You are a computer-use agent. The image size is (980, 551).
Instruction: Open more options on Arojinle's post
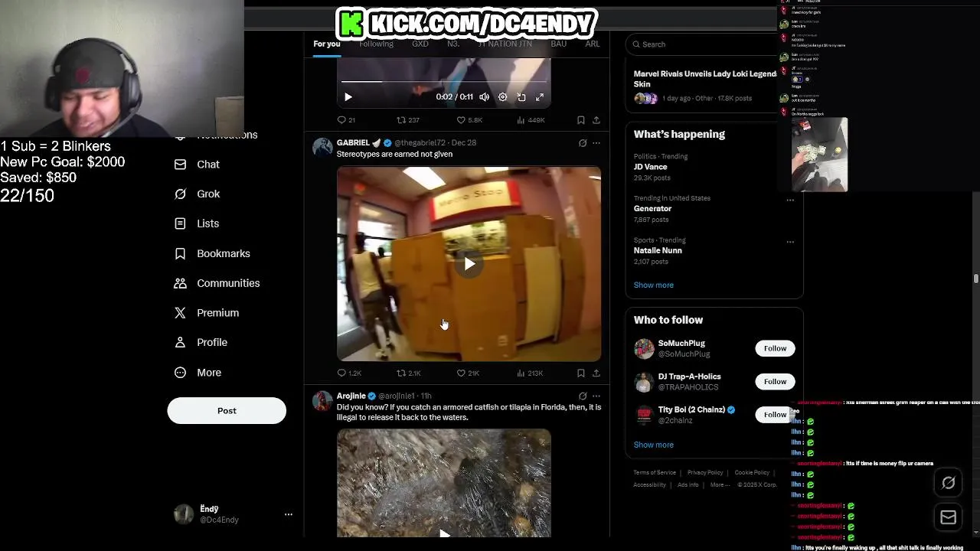(x=596, y=396)
